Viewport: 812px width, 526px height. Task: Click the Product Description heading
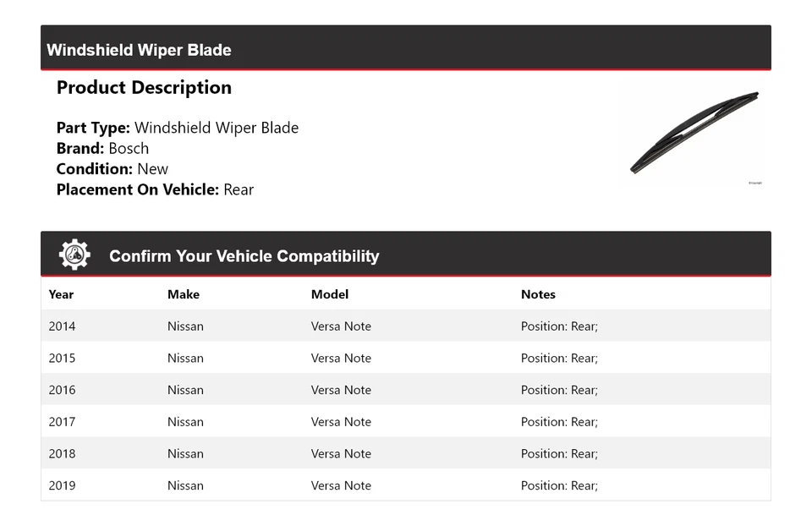coord(144,88)
